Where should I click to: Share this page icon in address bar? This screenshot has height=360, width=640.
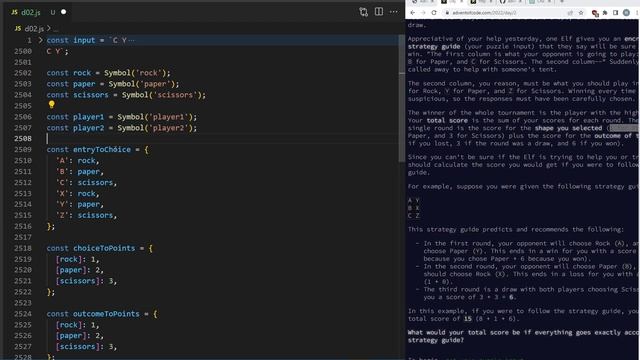(570, 13)
